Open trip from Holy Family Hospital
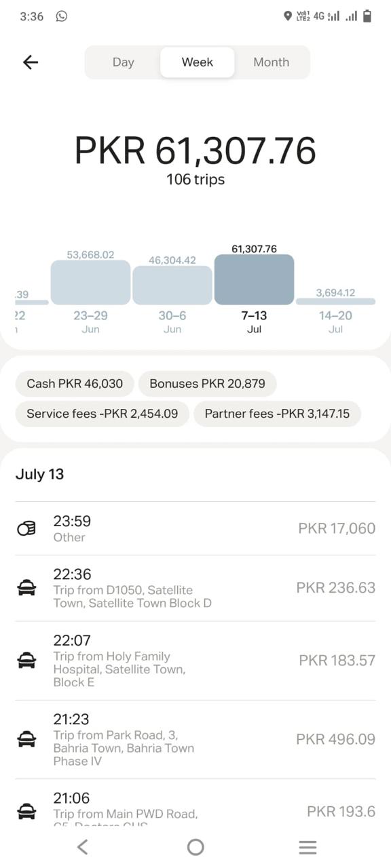The width and height of the screenshot is (391, 868). pos(195,660)
